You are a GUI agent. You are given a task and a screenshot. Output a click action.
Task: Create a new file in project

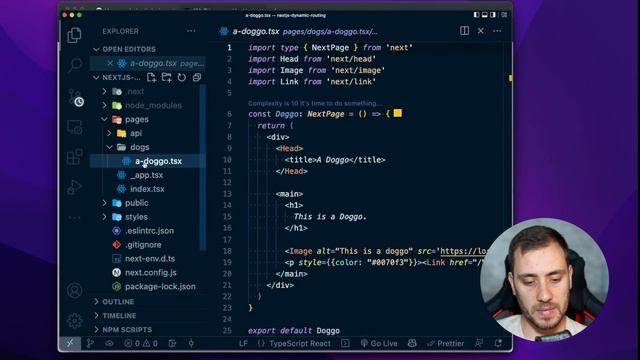[151, 78]
